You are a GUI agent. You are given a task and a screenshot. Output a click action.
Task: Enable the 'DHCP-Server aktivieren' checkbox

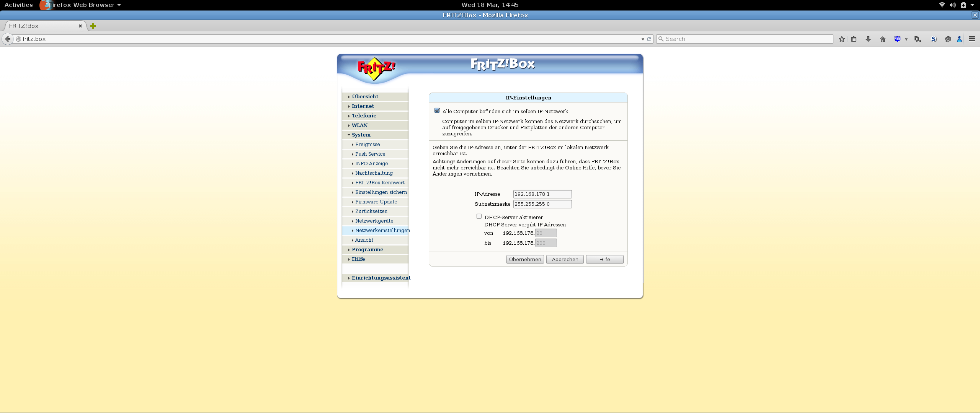click(479, 216)
